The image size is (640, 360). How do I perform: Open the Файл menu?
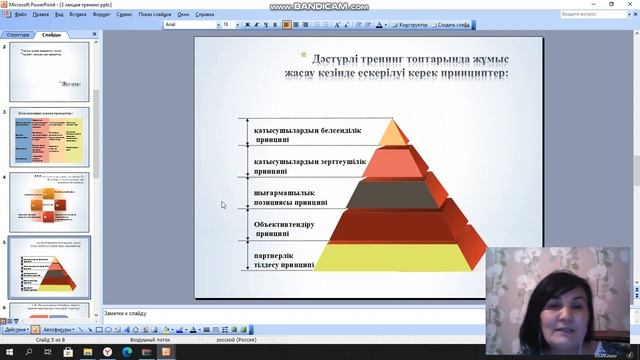coord(20,14)
